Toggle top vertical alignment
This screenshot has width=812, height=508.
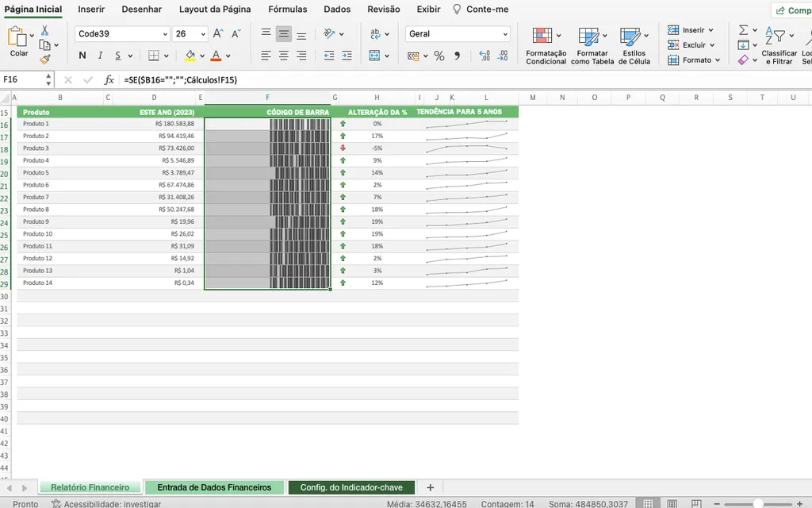266,33
